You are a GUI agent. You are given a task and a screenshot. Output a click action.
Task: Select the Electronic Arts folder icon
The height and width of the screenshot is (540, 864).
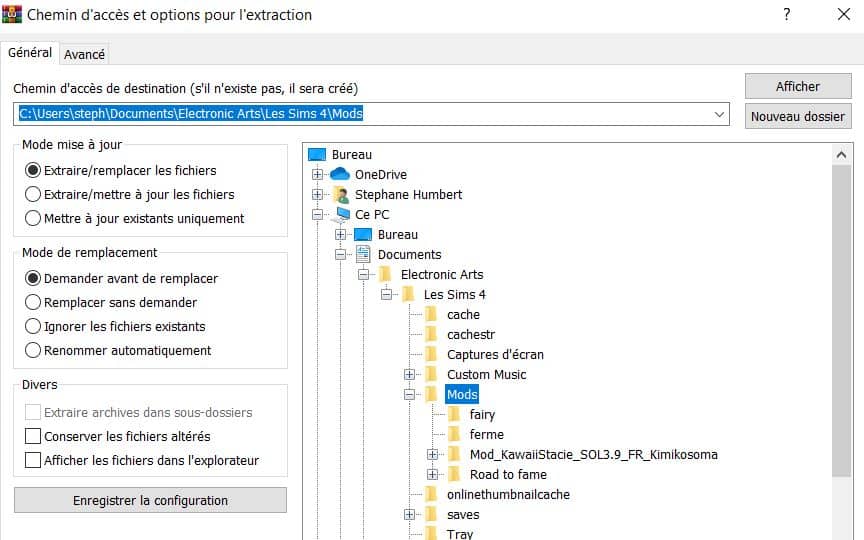[386, 274]
